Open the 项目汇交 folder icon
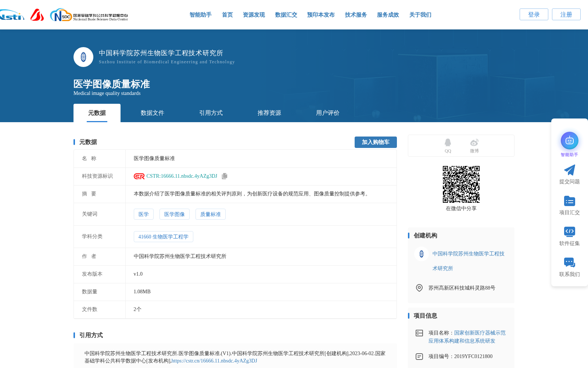The height and width of the screenshot is (368, 588). [570, 201]
